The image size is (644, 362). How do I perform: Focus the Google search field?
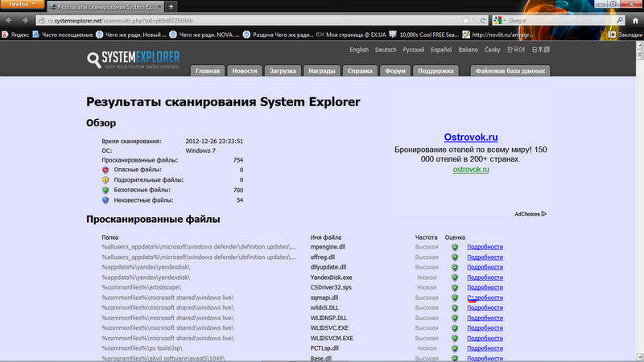pos(561,20)
